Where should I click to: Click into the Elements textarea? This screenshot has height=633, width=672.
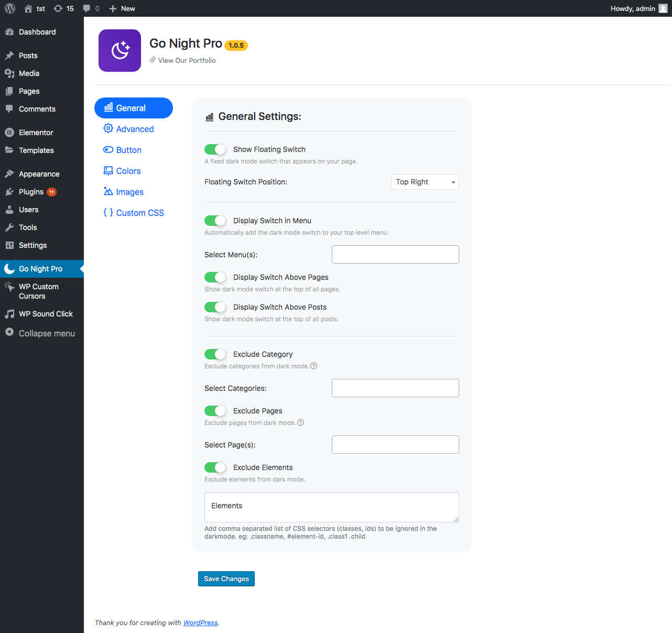click(332, 507)
